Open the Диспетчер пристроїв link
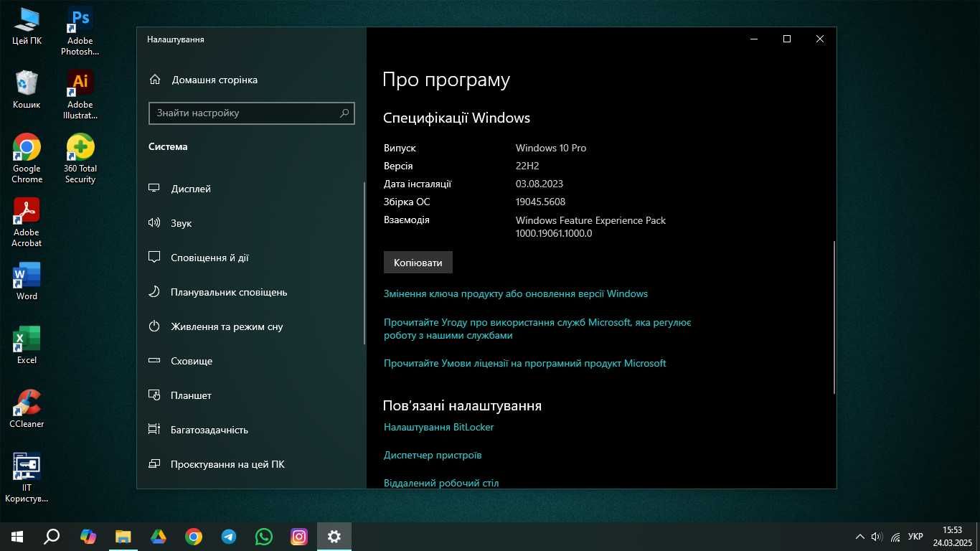The width and height of the screenshot is (980, 551). click(x=433, y=455)
